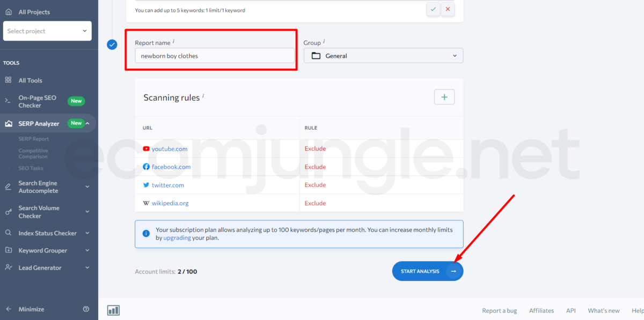Open the Index Status Checker menu

point(47,233)
